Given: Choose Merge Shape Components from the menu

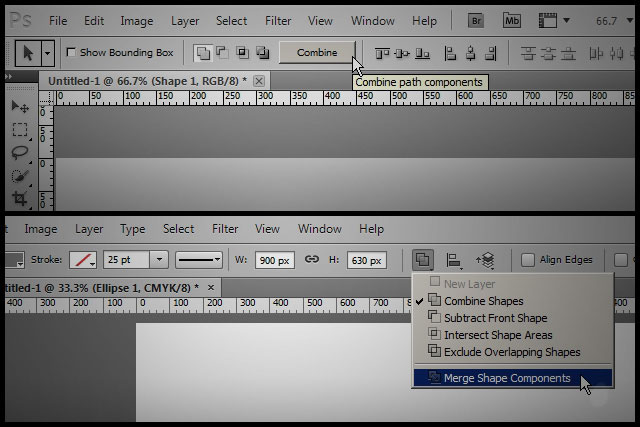Looking at the screenshot, I should 506,378.
